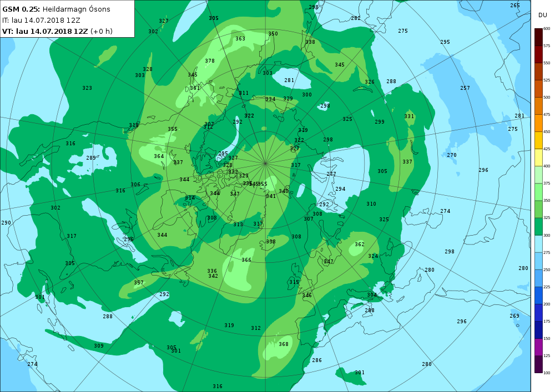
Task: Click the 318 ozone value
Action: (x=134, y=125)
